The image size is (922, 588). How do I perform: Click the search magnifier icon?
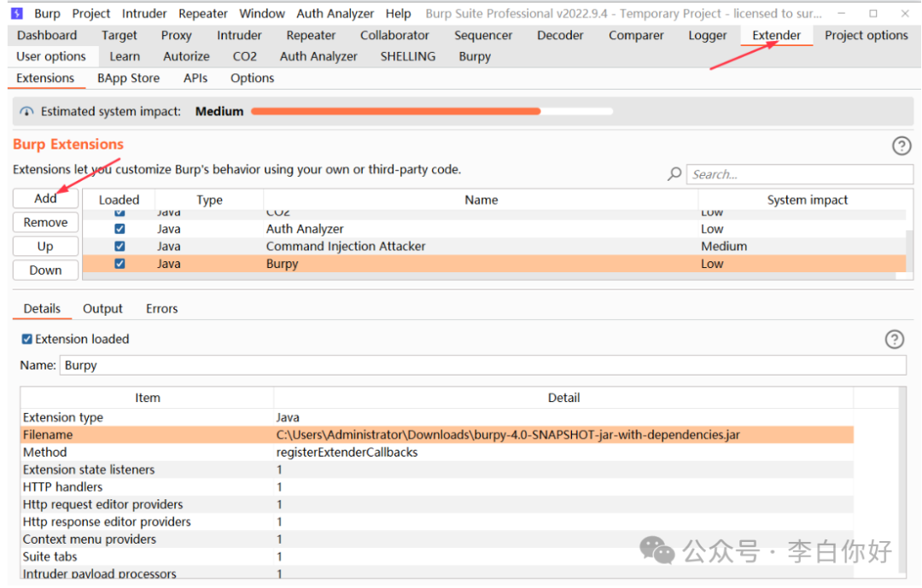click(674, 174)
